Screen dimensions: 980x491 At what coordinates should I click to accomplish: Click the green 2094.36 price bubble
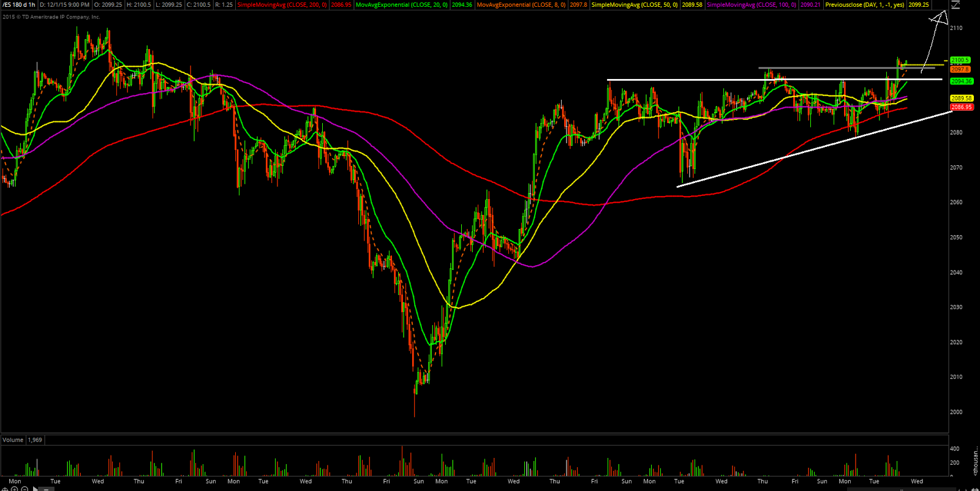(961, 81)
